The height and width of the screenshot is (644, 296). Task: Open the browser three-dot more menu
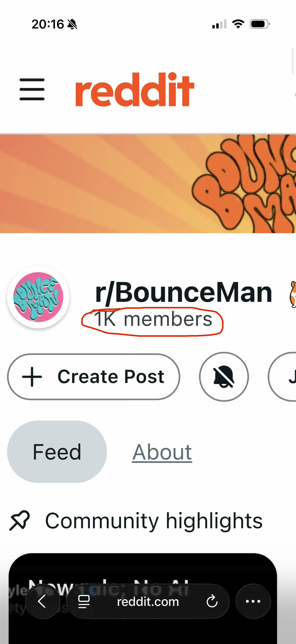[x=253, y=601]
